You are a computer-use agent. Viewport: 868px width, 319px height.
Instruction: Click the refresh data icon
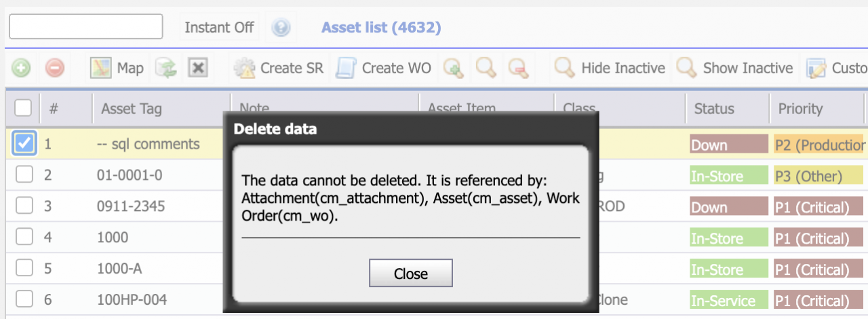coord(165,68)
